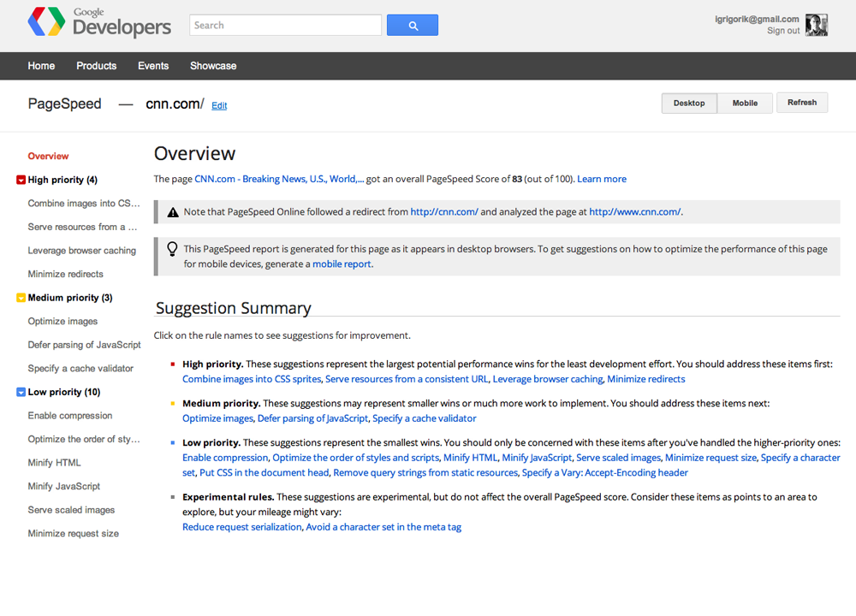Open sidebar item Minify JavaScript
This screenshot has width=856, height=616.
coord(64,486)
